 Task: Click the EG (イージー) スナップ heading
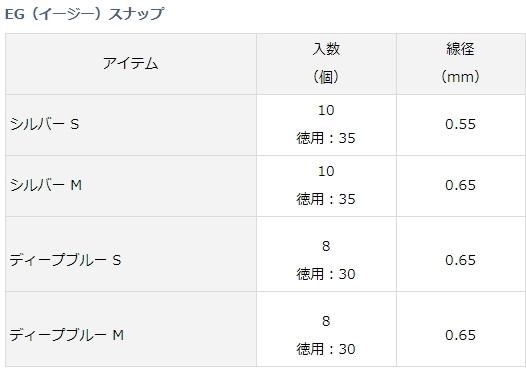coord(85,14)
